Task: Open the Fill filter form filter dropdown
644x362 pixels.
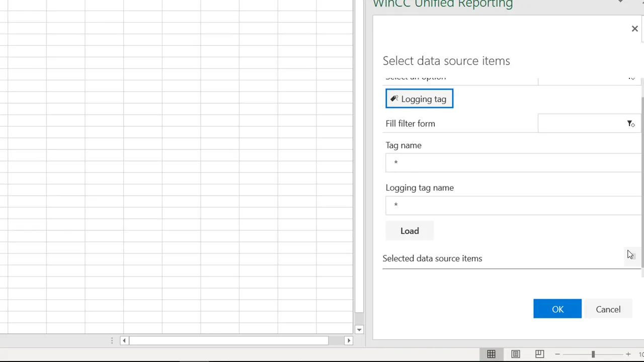Action: point(630,124)
